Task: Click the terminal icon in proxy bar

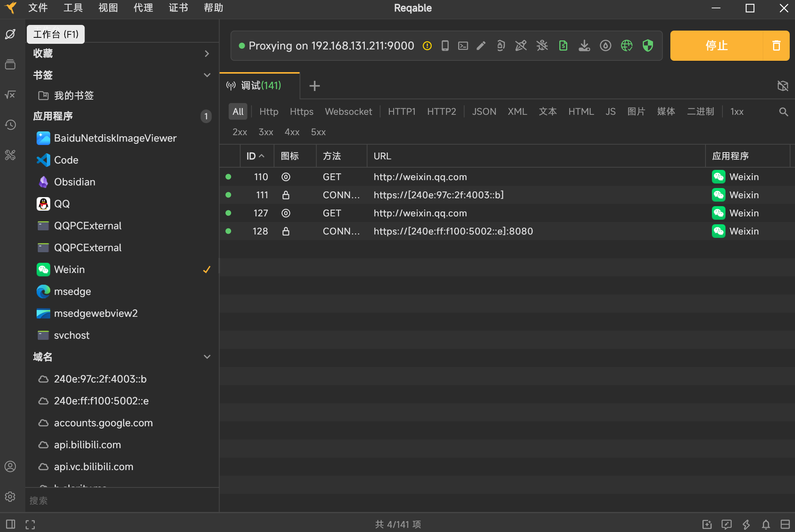Action: [463, 46]
